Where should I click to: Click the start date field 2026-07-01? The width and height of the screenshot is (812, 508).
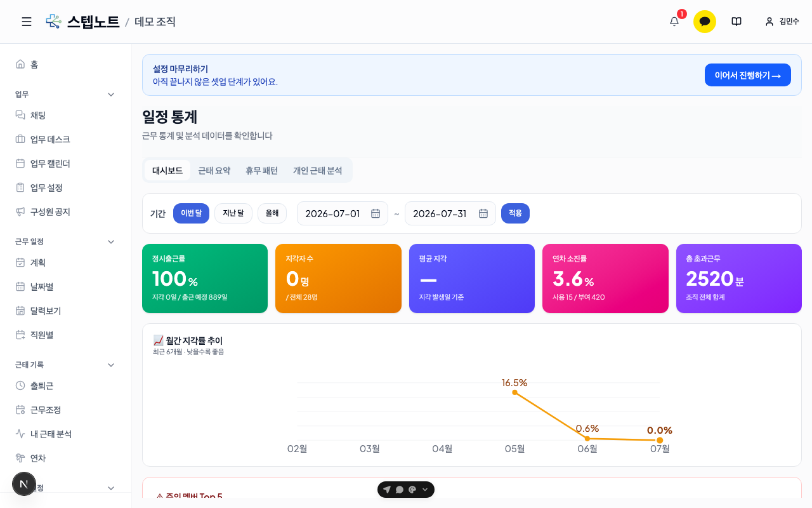(x=343, y=213)
